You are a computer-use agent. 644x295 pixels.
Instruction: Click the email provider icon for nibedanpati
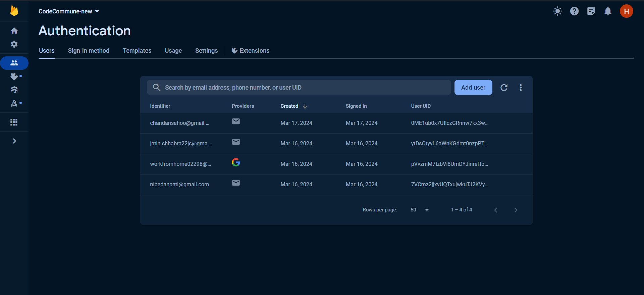[236, 183]
